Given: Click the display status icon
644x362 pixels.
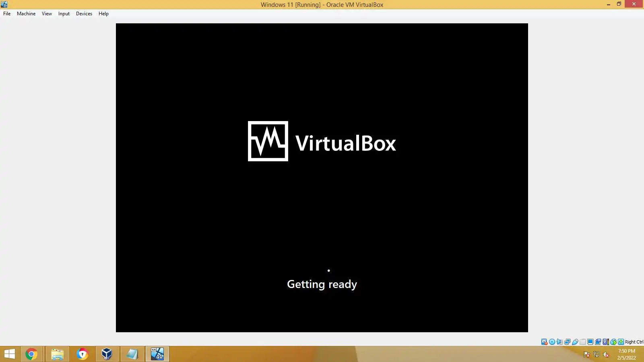Looking at the screenshot, I should [x=590, y=342].
